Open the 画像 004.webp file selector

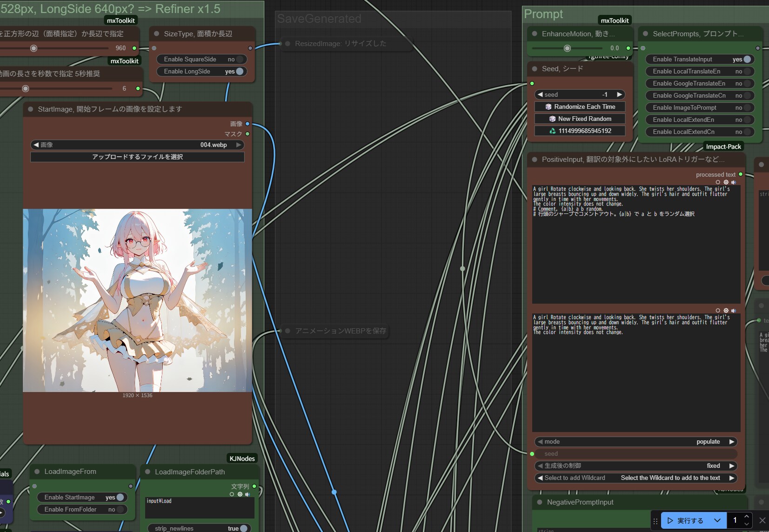[137, 145]
